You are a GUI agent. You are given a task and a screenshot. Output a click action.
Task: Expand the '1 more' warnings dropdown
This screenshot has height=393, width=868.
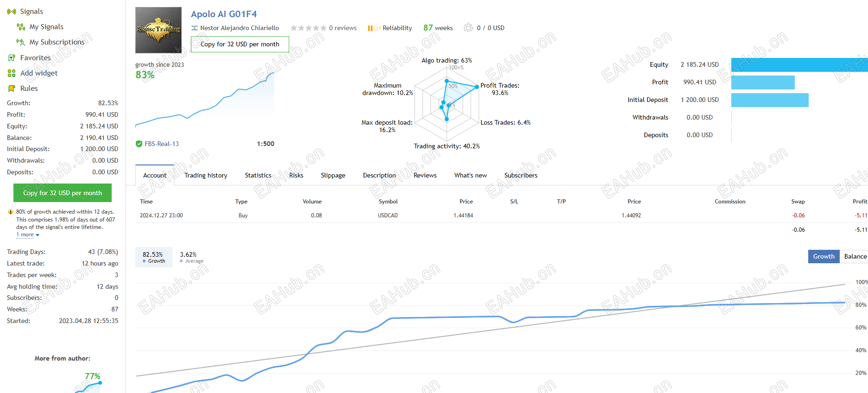(28, 235)
